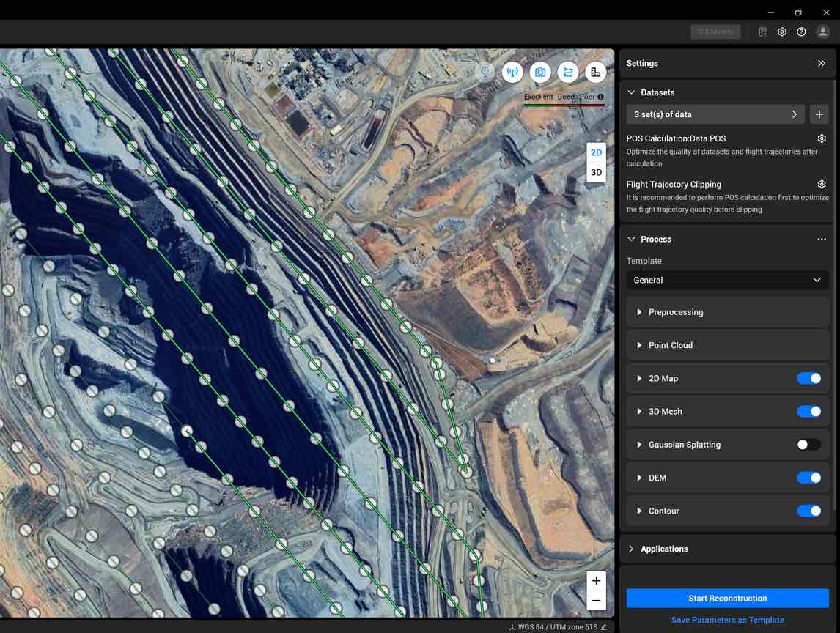This screenshot has width=840, height=633.
Task: Collapse the Settings panel with double arrows
Action: coord(822,64)
